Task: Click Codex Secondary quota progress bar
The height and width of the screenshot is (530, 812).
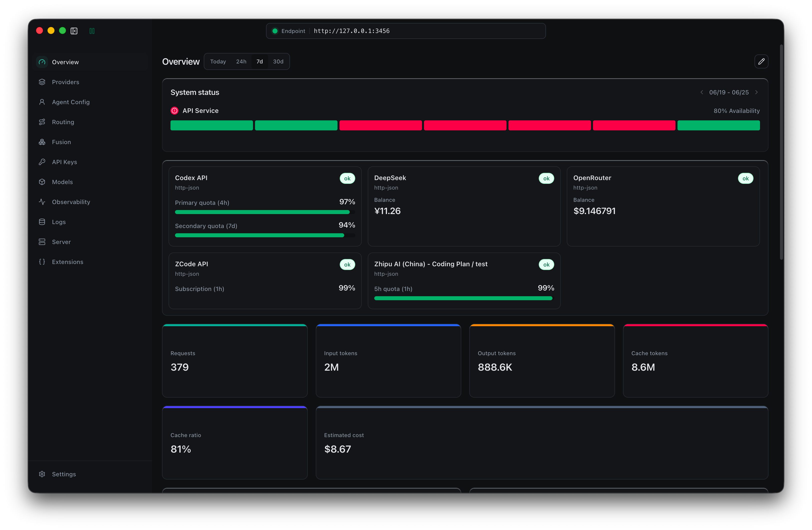Action: tap(265, 235)
